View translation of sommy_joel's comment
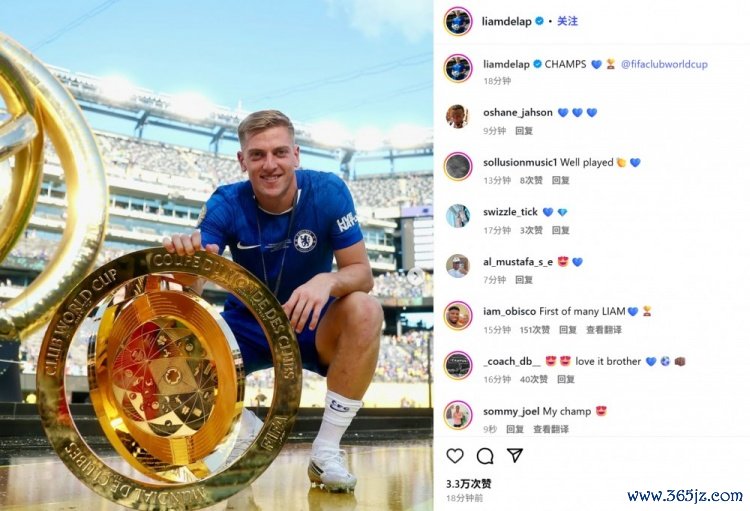This screenshot has height=511, width=750. pyautogui.click(x=551, y=429)
